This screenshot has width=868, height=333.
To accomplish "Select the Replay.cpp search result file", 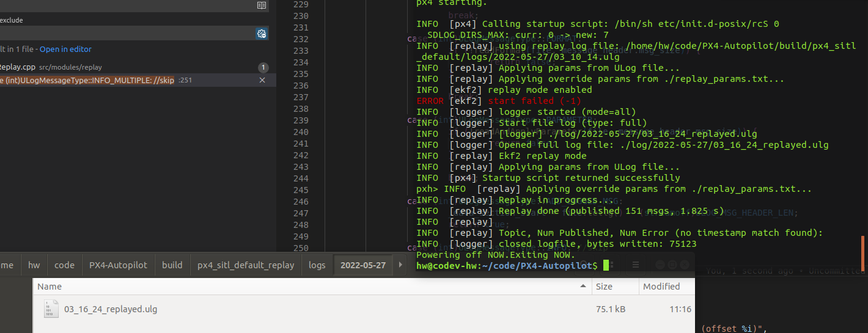I will pyautogui.click(x=138, y=67).
